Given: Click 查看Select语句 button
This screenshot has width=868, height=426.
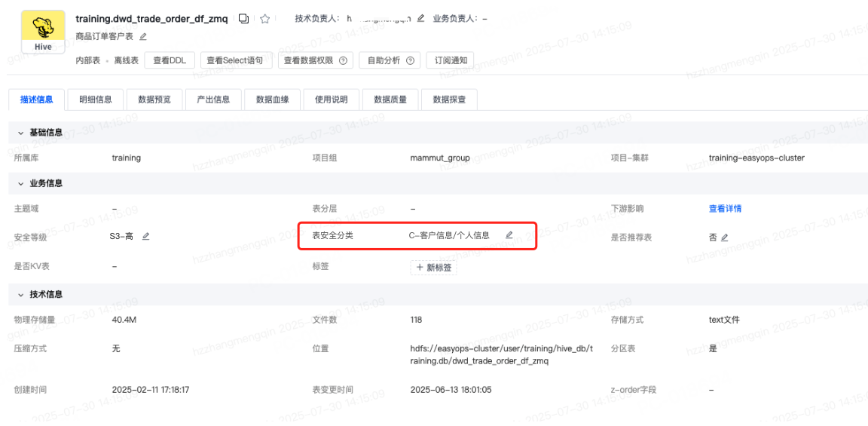Looking at the screenshot, I should (235, 60).
